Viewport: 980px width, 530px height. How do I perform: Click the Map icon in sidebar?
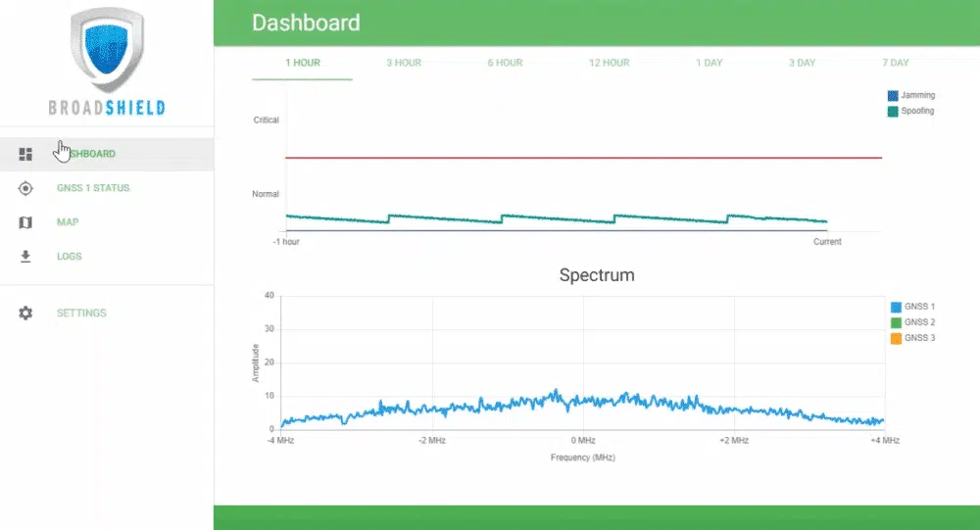(x=26, y=222)
